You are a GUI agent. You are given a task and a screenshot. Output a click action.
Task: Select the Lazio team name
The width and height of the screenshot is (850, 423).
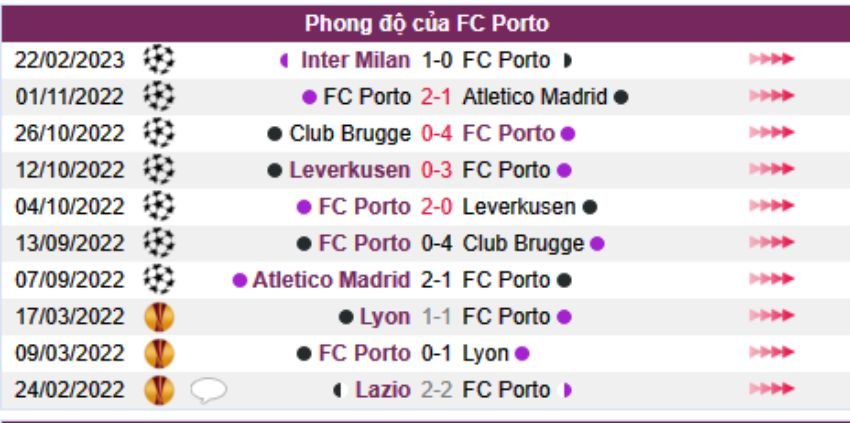[x=382, y=390]
